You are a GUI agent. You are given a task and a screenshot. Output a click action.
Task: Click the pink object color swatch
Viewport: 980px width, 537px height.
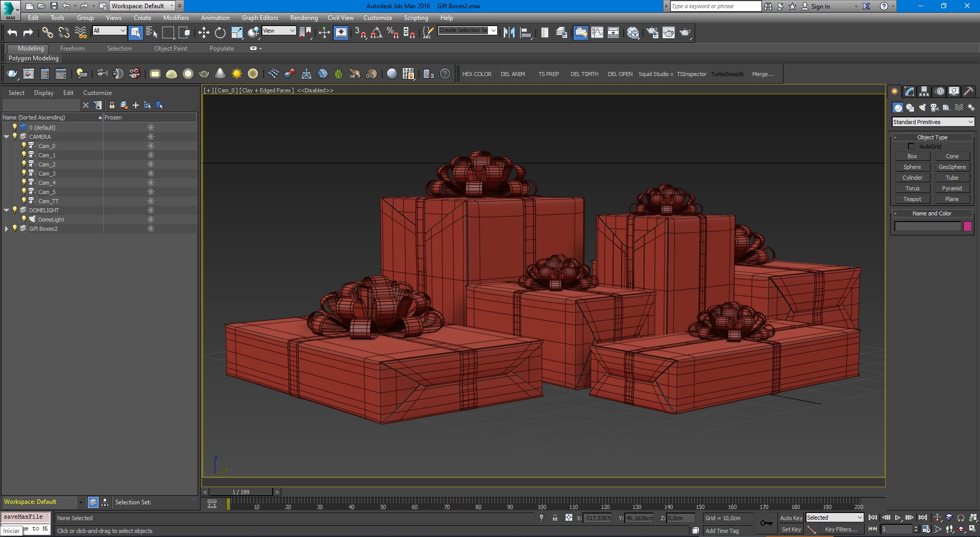[x=967, y=226]
